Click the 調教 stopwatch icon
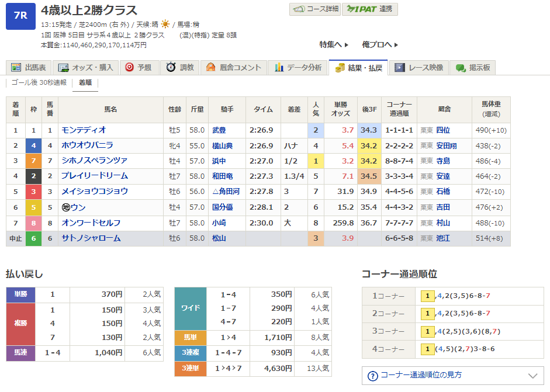This screenshot has width=550, height=392. (x=171, y=67)
